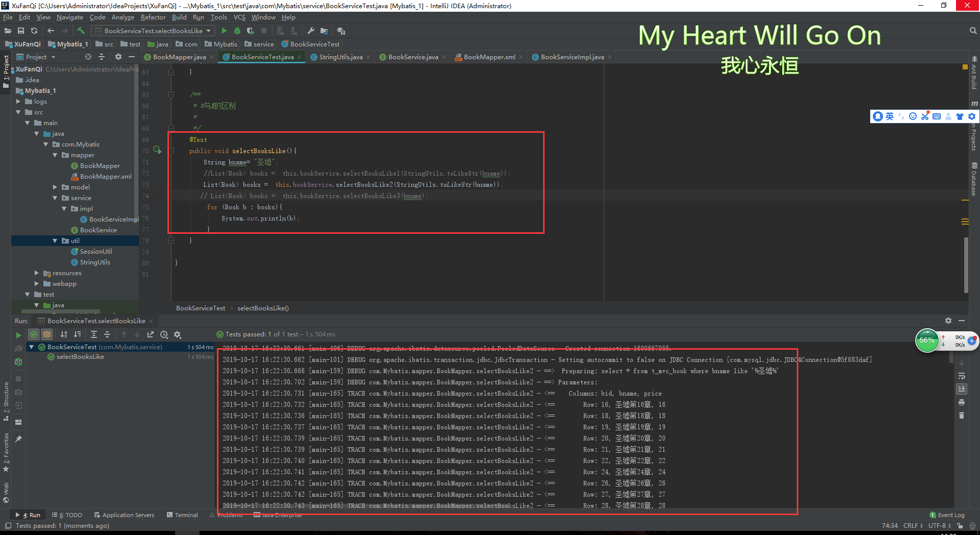Toggle the Structure side tool window
980x535 pixels.
pos(6,401)
